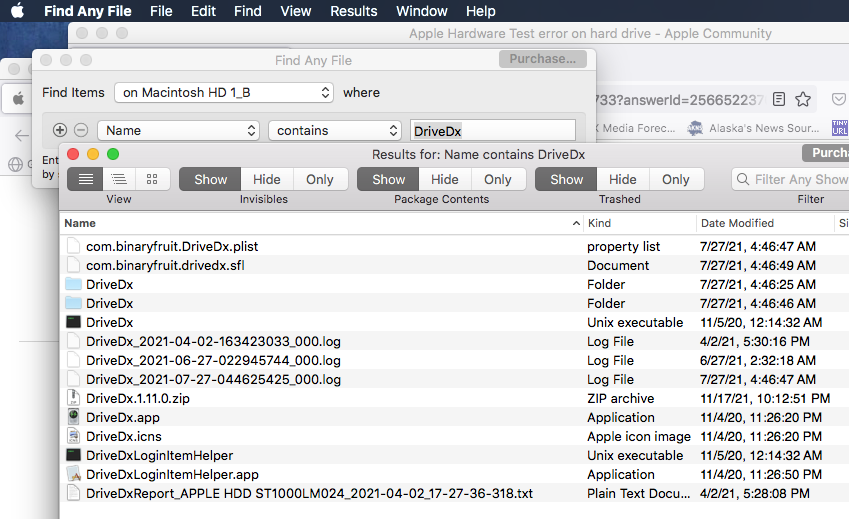This screenshot has height=519, width=849.
Task: Switch to icon grid view
Action: pos(152,179)
